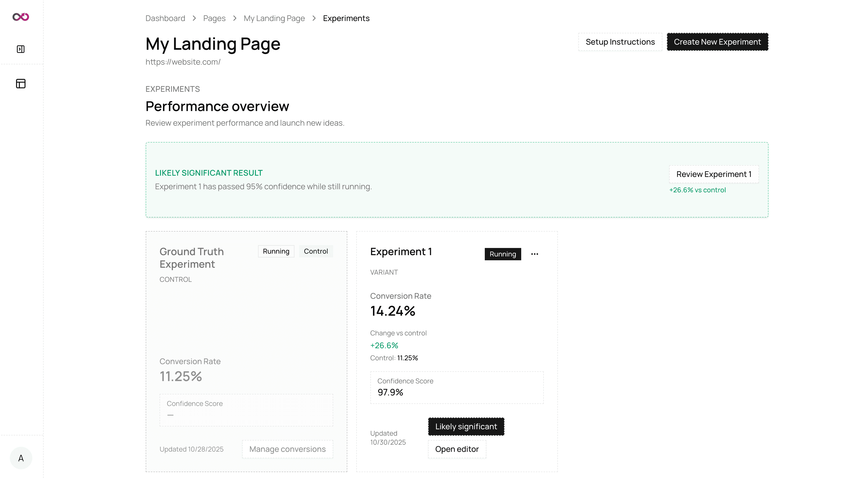This screenshot has height=478, width=868.
Task: Click Create New Experiment button
Action: [717, 42]
